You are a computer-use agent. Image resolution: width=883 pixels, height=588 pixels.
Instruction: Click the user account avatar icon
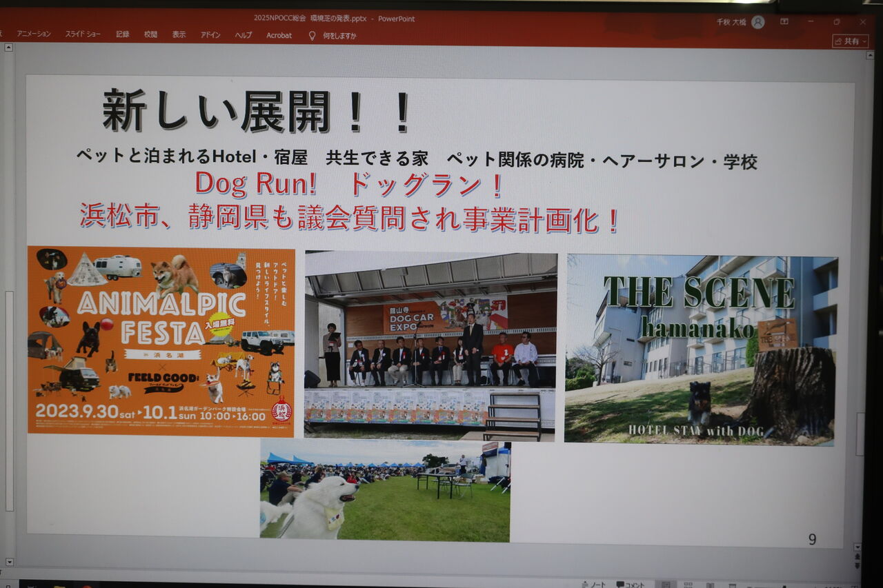point(758,22)
